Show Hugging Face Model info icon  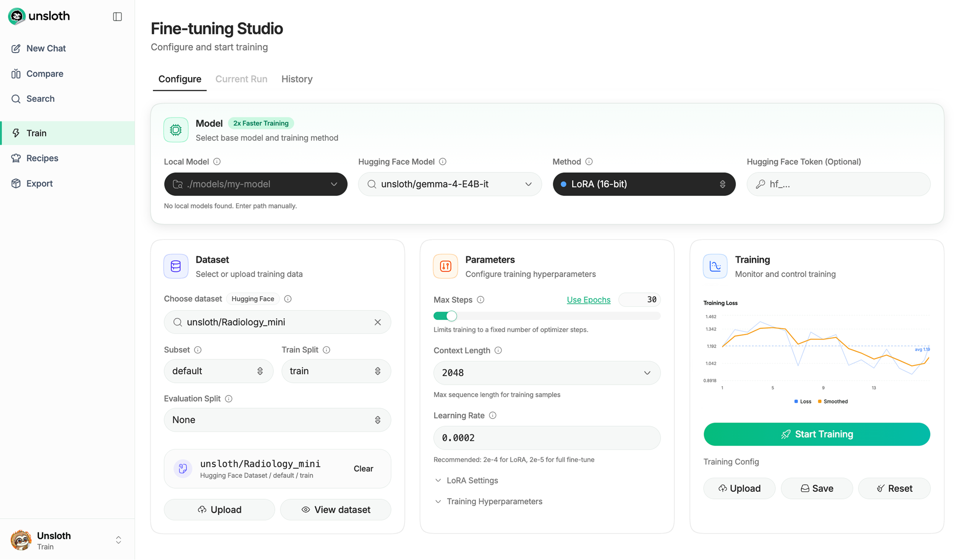tap(443, 161)
